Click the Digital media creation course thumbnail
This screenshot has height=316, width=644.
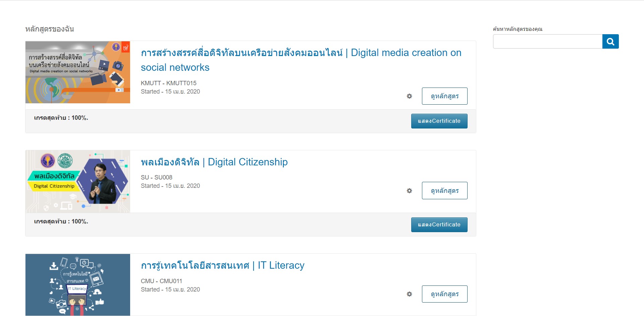[x=78, y=72]
